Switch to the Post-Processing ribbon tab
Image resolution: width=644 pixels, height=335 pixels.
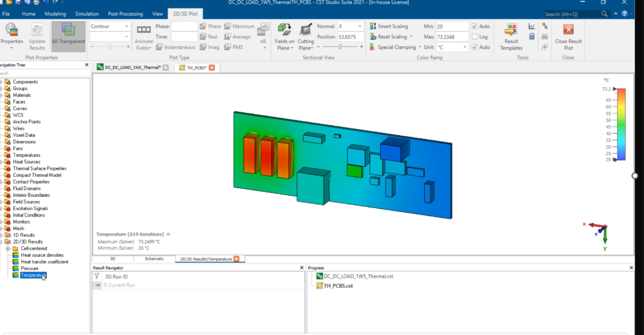pyautogui.click(x=125, y=13)
